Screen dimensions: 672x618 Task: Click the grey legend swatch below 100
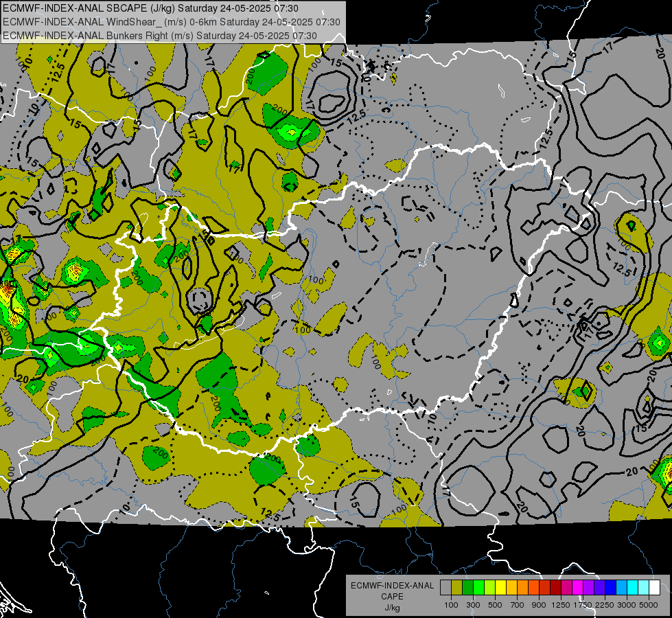click(445, 588)
